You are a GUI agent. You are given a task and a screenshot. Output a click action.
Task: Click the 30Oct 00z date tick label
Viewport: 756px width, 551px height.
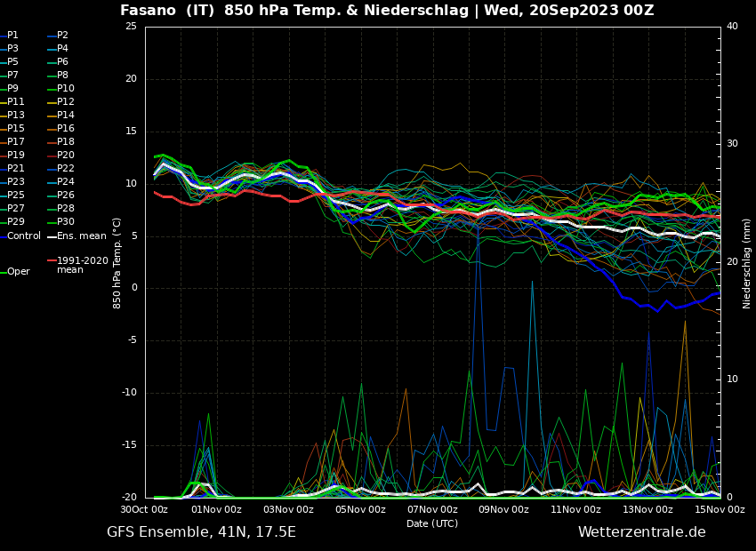tap(144, 510)
